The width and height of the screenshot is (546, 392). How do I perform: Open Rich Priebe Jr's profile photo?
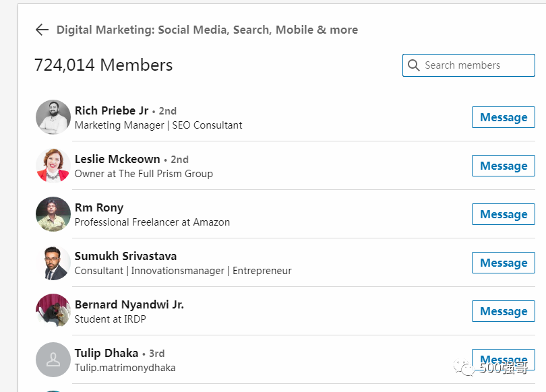click(53, 117)
